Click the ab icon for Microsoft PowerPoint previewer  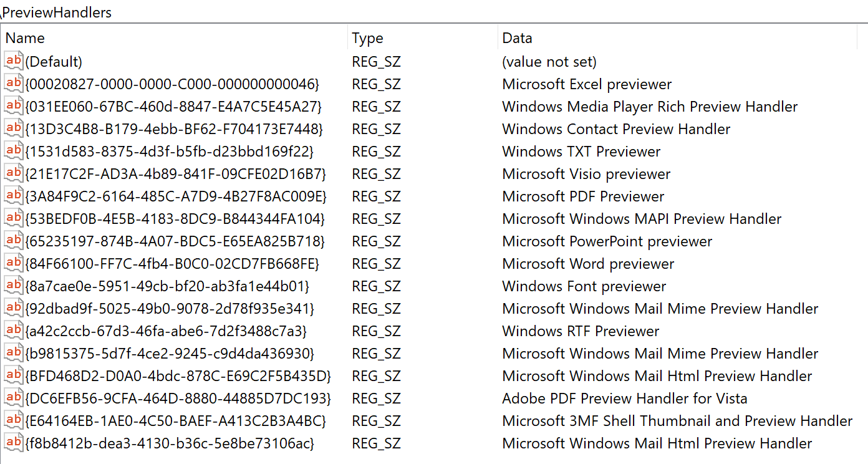(13, 241)
